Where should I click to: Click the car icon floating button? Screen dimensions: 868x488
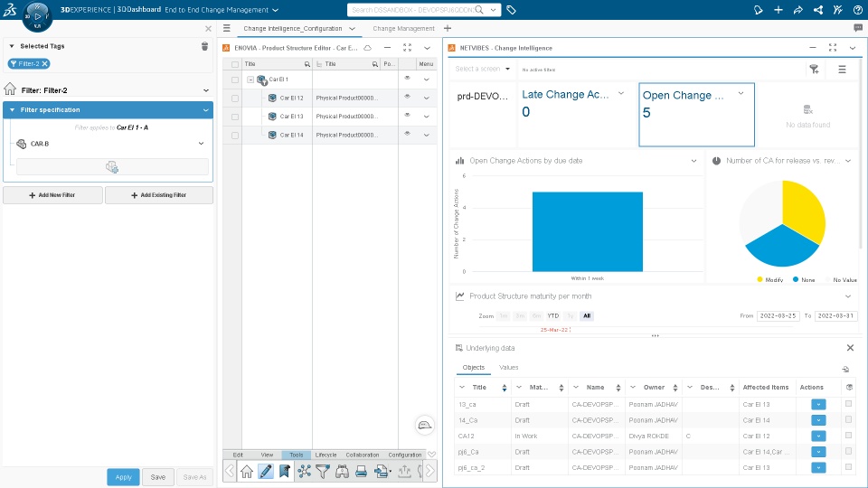click(425, 425)
